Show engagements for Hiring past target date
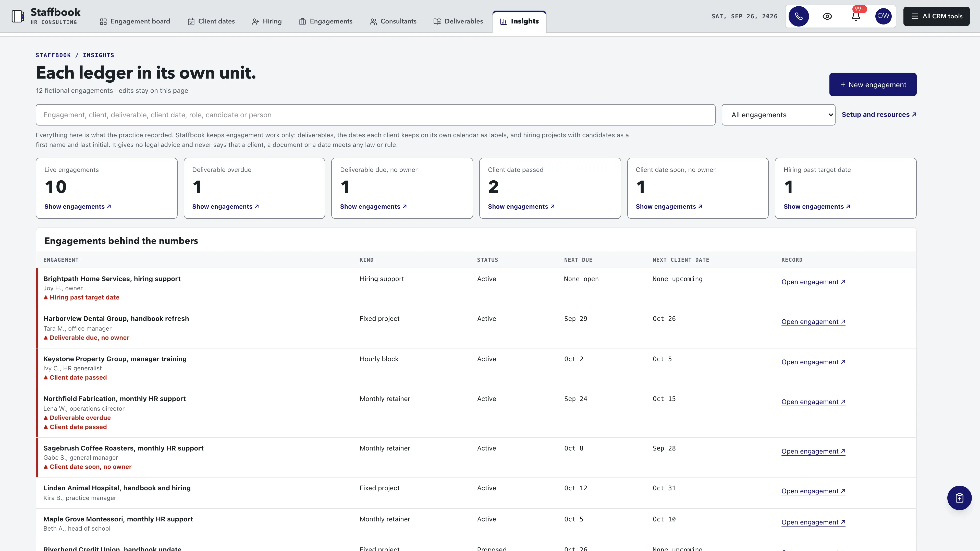The width and height of the screenshot is (980, 551). point(817,206)
